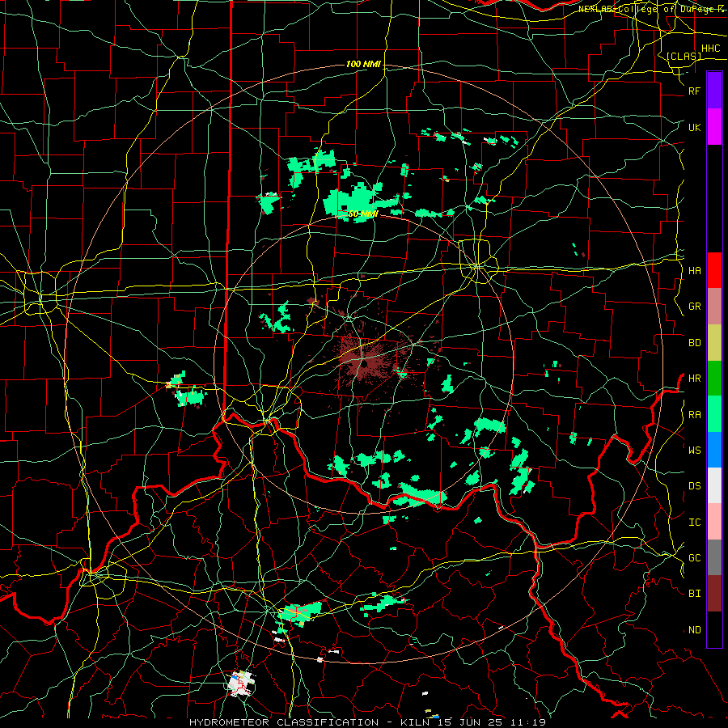
Task: Click the [CLAS] units label
Action: coord(684,56)
